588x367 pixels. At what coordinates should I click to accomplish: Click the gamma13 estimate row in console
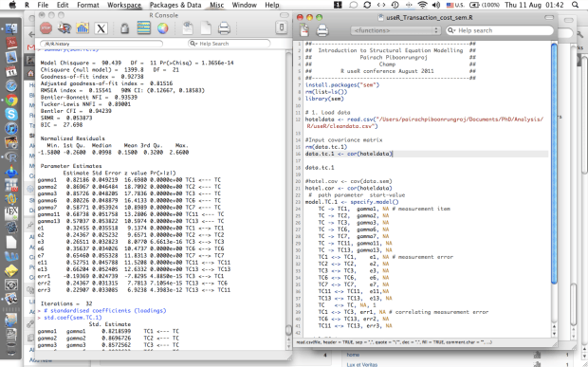tap(131, 221)
